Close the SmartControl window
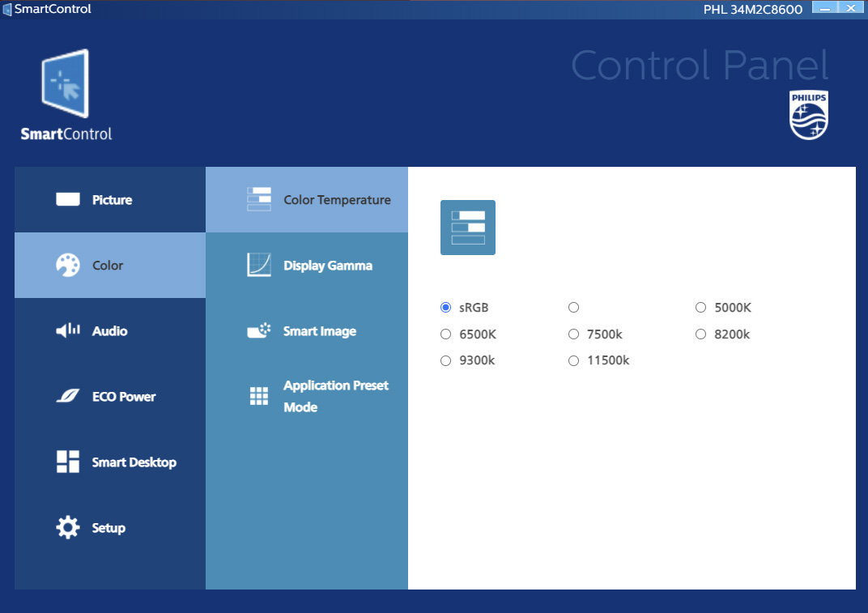Screen dimensions: 868x613 point(851,8)
